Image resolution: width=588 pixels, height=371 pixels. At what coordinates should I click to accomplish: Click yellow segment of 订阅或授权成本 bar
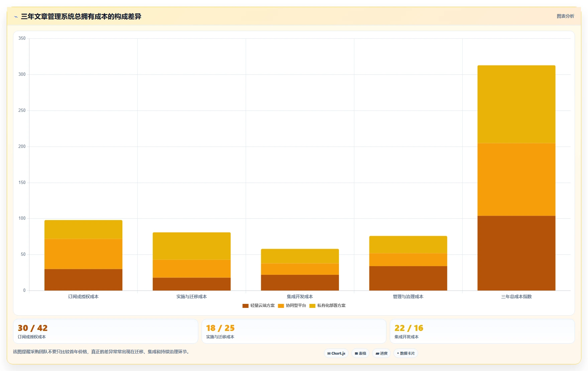[83, 229]
